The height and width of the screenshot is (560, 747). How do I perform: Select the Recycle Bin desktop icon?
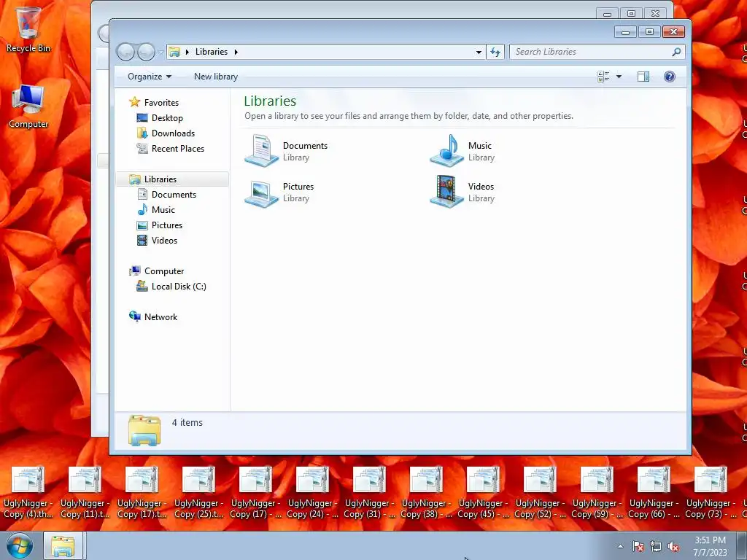28,28
